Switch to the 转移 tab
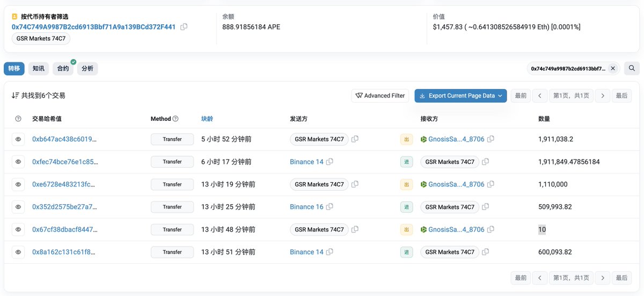644x296 pixels. [14, 69]
